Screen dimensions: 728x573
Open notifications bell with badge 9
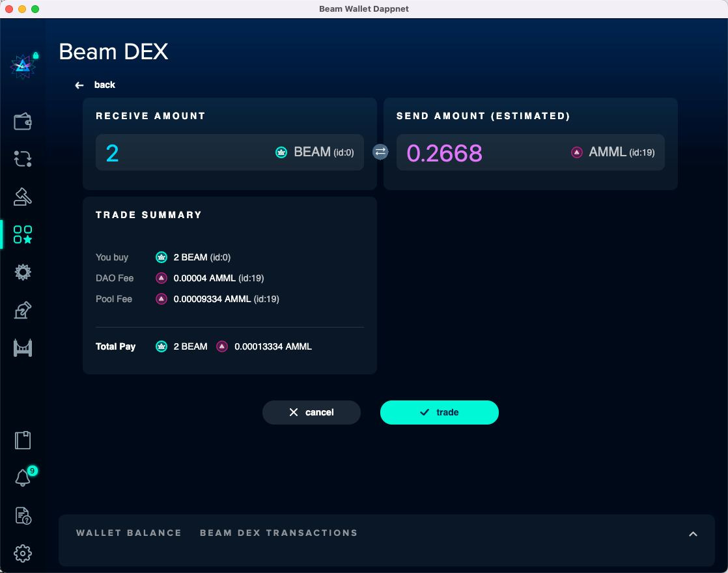tap(22, 477)
